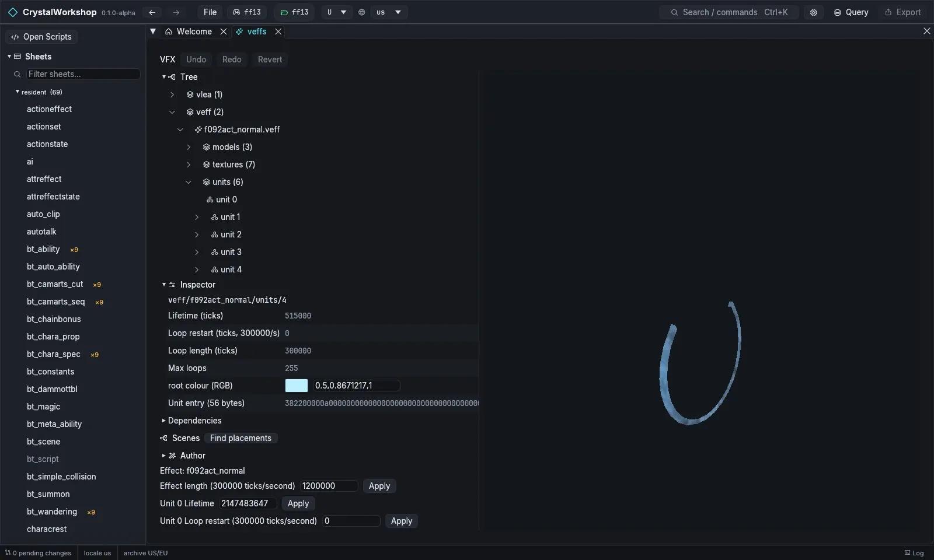Click the vlea layers icon
Screen dimensions: 934x560
tap(190, 94)
